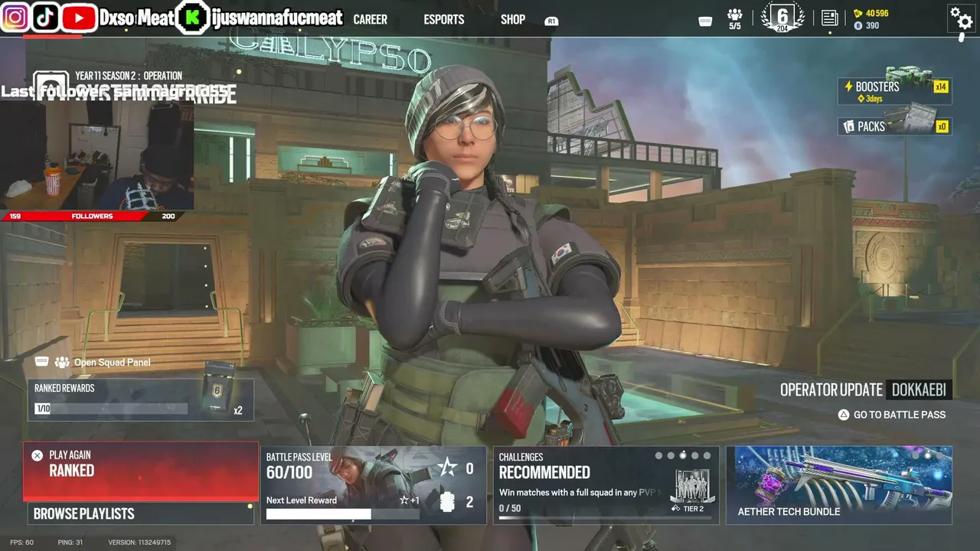Open the Battle Pass Level 60/100 card
This screenshot has width=980, height=551.
374,485
